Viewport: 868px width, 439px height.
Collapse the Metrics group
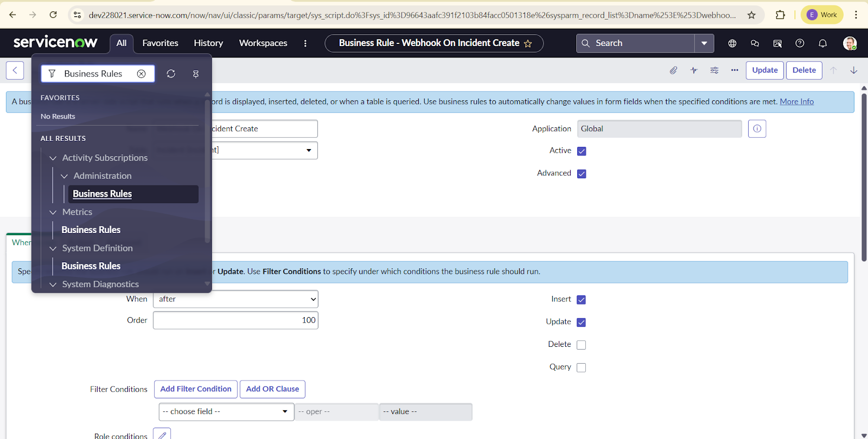click(53, 212)
